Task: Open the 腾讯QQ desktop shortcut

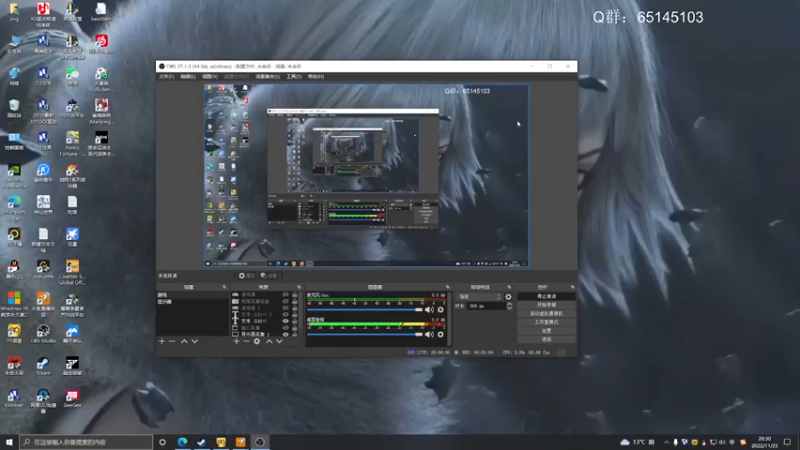Action: 14,269
